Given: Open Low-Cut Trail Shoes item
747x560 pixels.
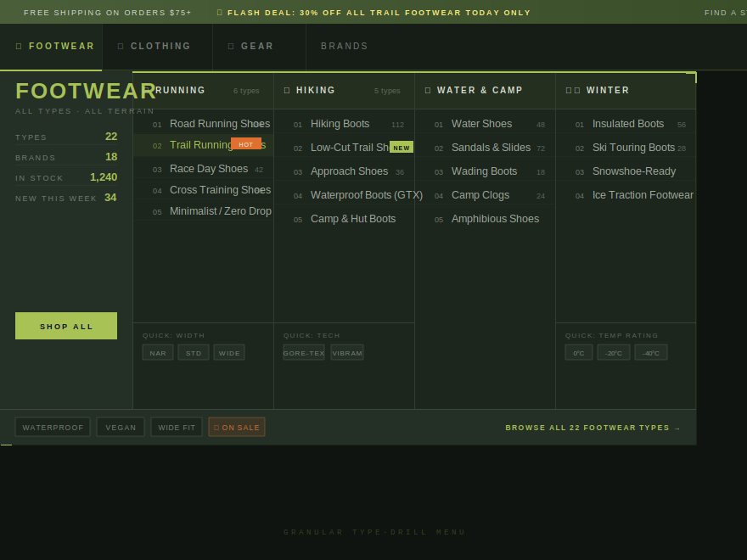Looking at the screenshot, I should (344, 148).
